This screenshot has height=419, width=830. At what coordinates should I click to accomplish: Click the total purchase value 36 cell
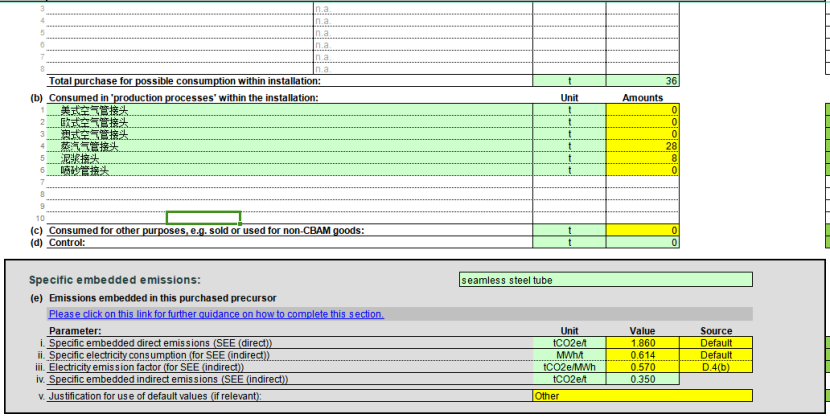click(643, 80)
